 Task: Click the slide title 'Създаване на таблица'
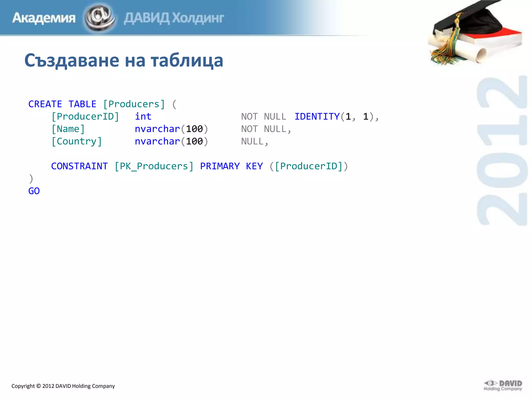[x=124, y=60]
